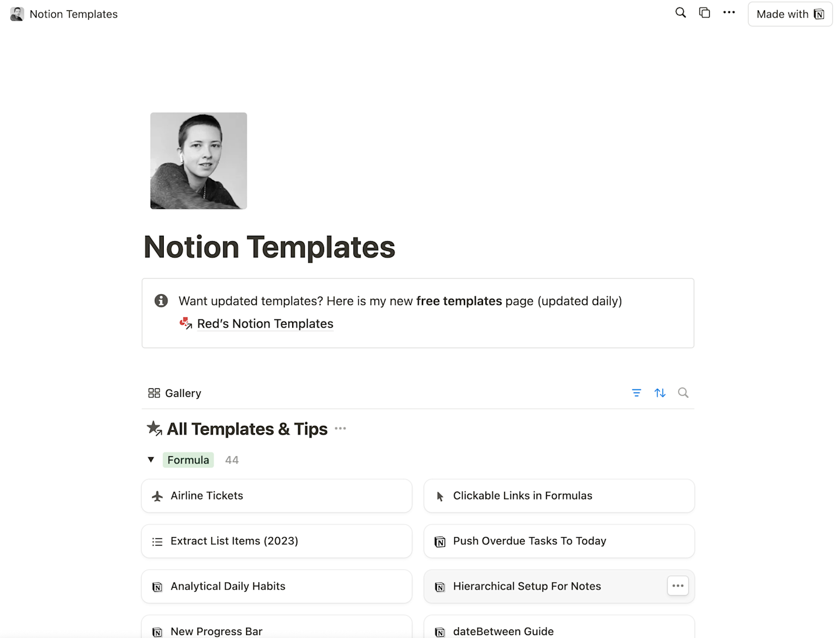
Task: Click the Notion Templates page heading
Action: point(269,247)
